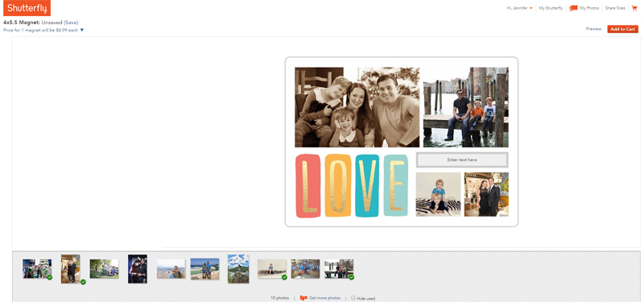Expand the Hi, Jennifer account dropdown
The height and width of the screenshot is (302, 644).
531,8
